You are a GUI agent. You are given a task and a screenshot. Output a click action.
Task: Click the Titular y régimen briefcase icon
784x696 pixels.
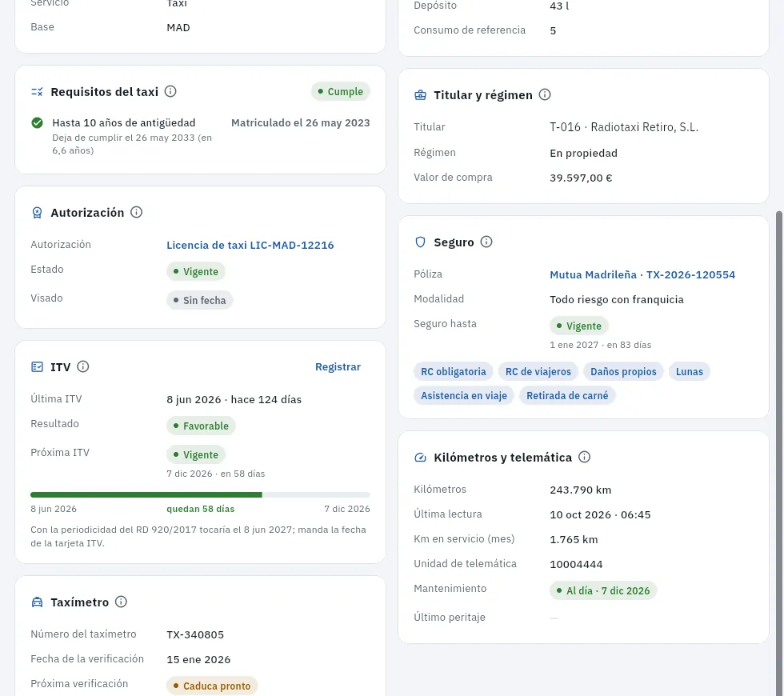(x=421, y=95)
